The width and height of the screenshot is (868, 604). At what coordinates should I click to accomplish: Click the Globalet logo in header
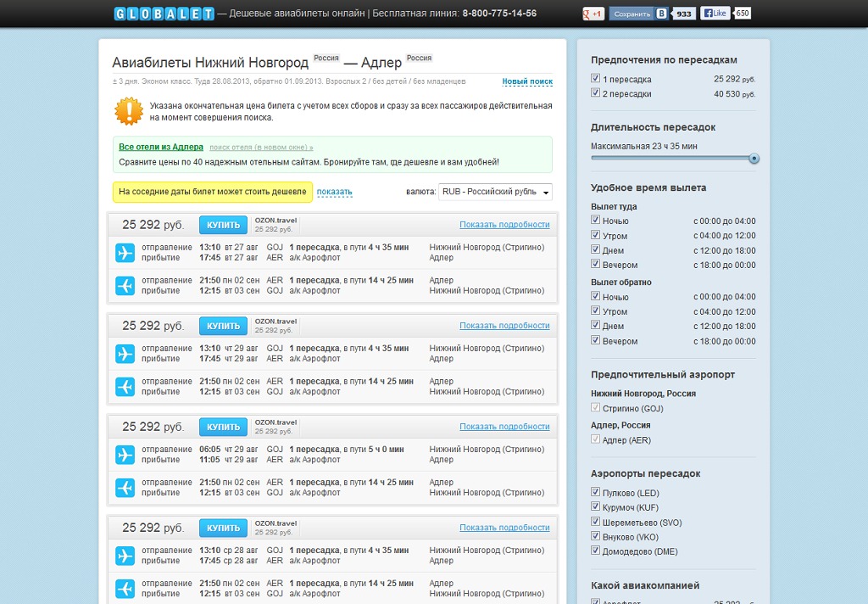(x=164, y=14)
